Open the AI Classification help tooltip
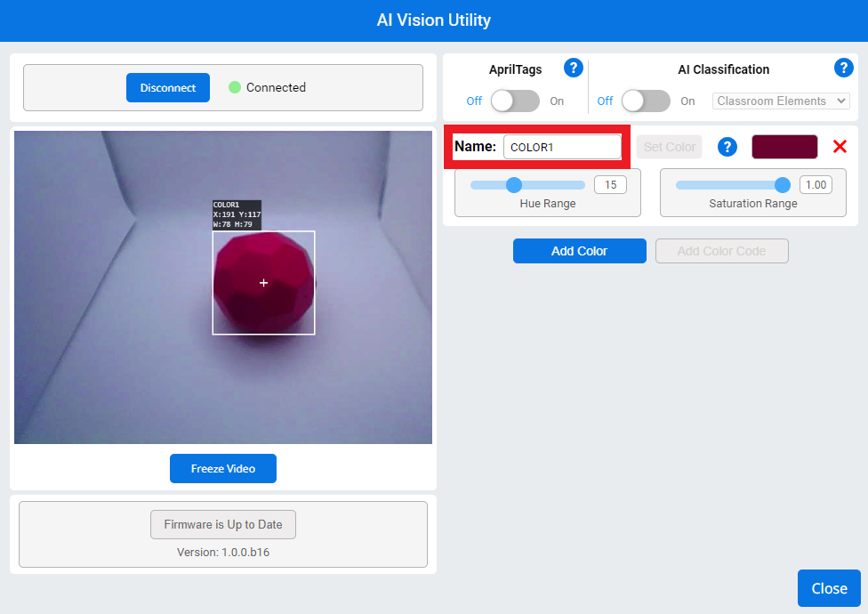Image resolution: width=868 pixels, height=614 pixels. pos(843,68)
